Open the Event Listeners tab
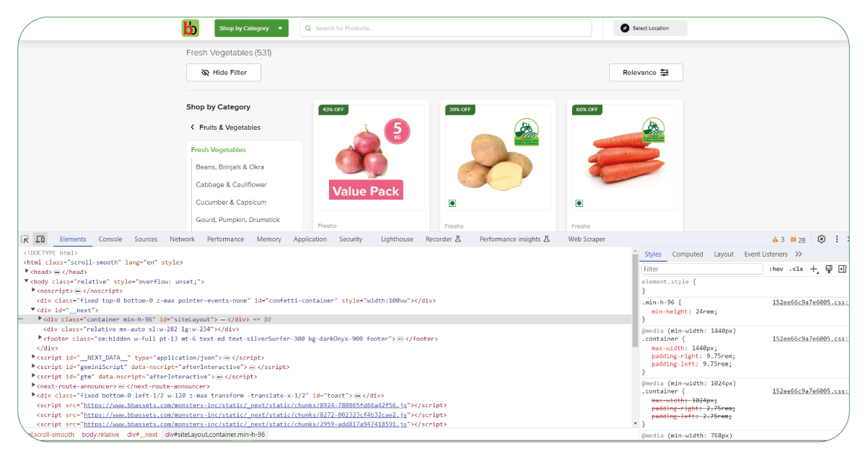Image resolution: width=868 pixels, height=457 pixels. [x=766, y=254]
